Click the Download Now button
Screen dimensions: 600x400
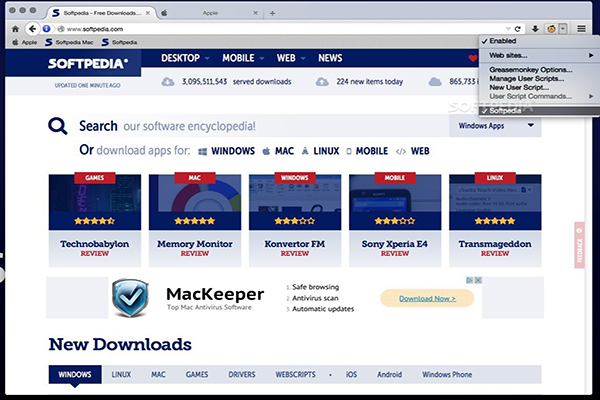[x=427, y=298]
